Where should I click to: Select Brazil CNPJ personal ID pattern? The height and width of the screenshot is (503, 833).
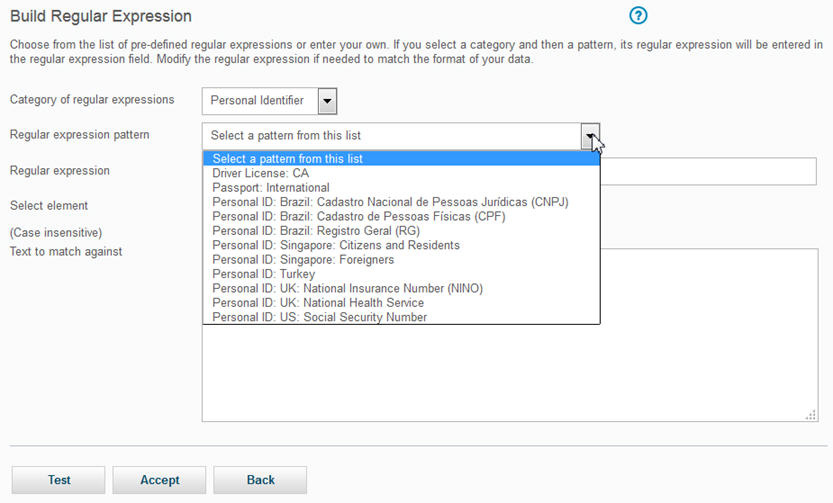[390, 202]
